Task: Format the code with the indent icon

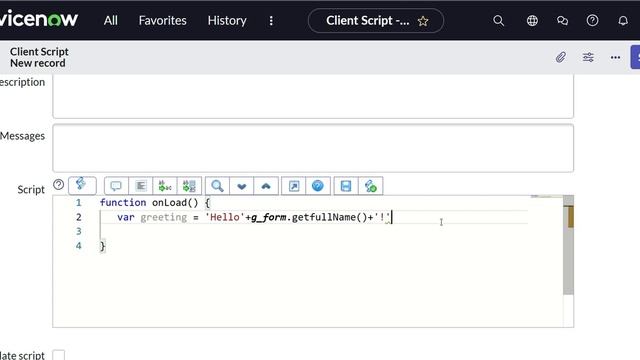Action: coord(140,186)
